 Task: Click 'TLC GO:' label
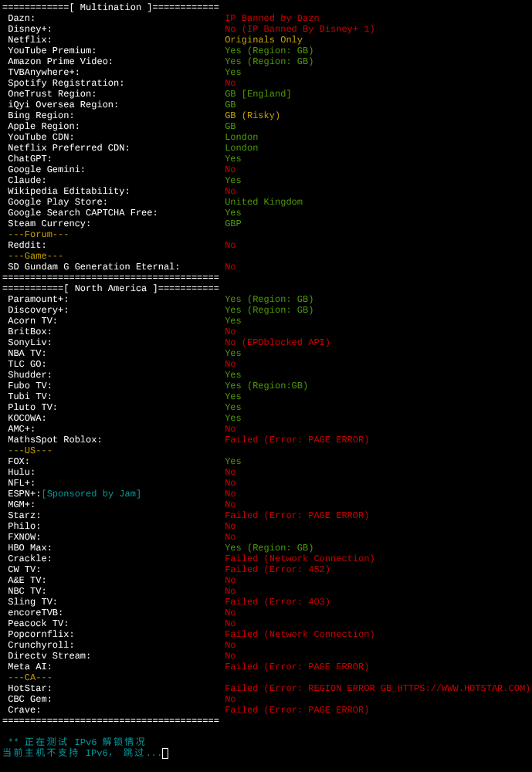click(x=27, y=365)
